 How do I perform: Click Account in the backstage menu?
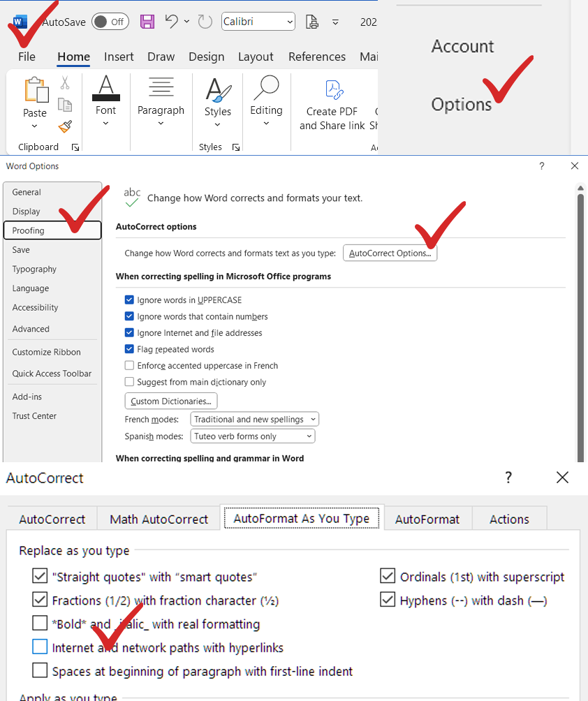pos(462,47)
